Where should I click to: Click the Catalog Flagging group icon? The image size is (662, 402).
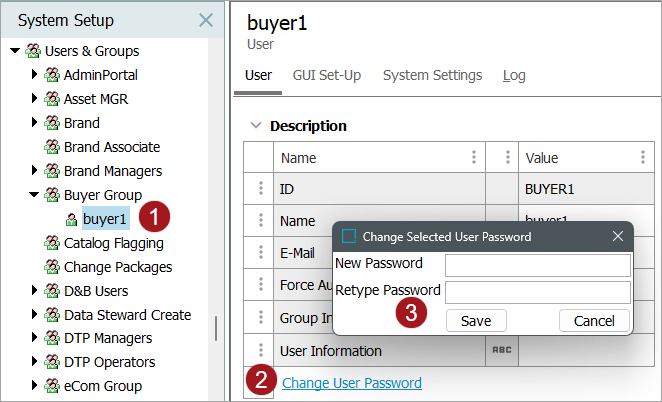(x=52, y=243)
